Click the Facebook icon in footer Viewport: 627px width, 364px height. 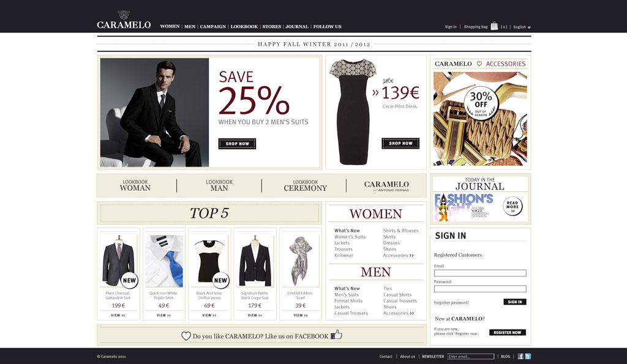[520, 357]
